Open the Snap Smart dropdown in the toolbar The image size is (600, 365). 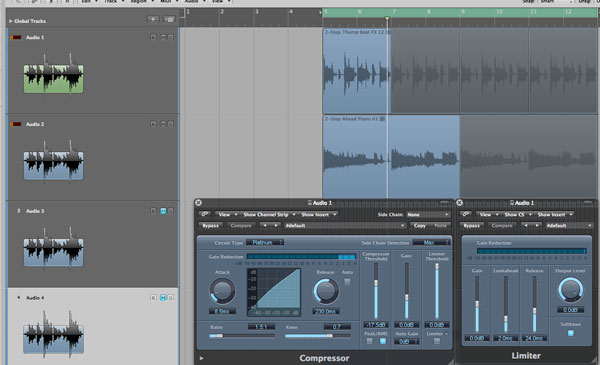(x=556, y=2)
